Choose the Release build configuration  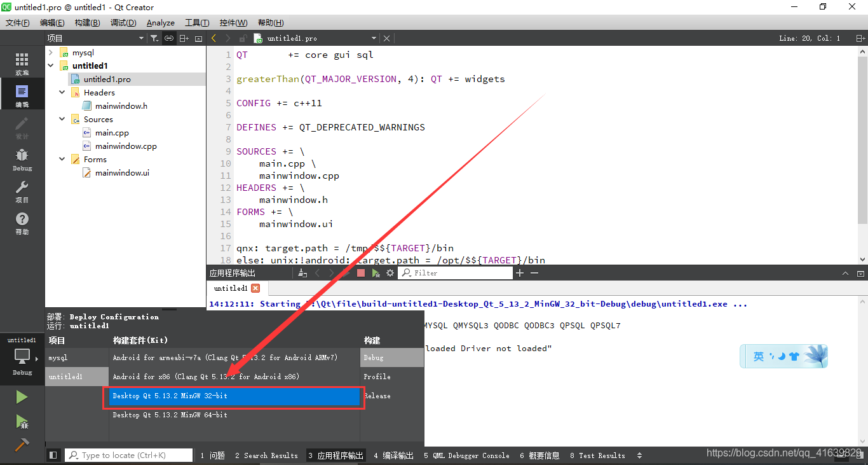click(392, 396)
